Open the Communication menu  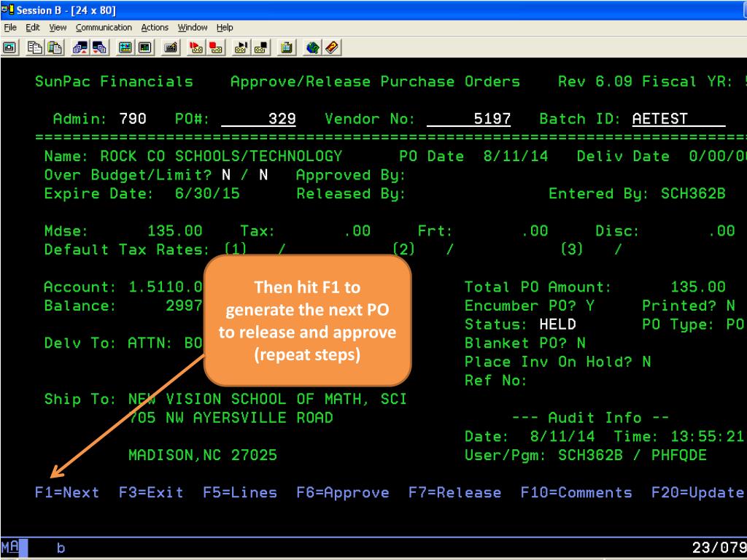104,28
